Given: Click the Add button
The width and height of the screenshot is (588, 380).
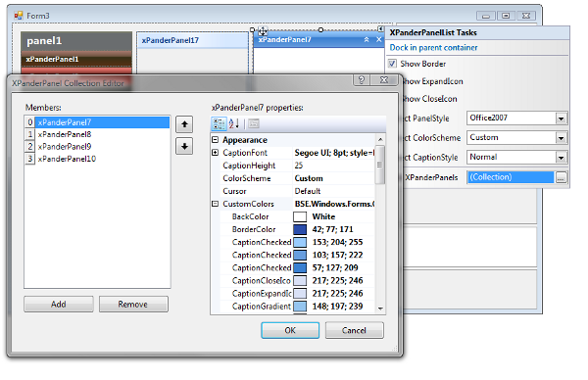Looking at the screenshot, I should [x=59, y=304].
